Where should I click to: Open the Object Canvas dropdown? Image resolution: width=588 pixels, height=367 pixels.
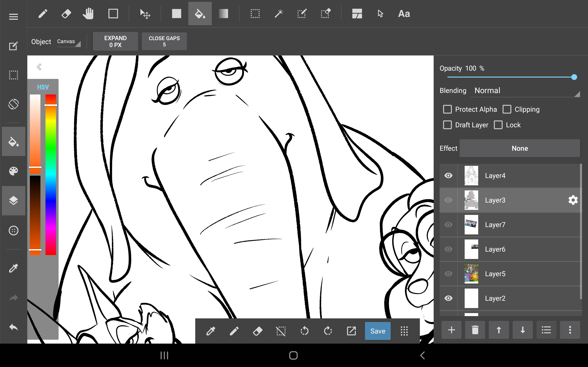point(68,42)
